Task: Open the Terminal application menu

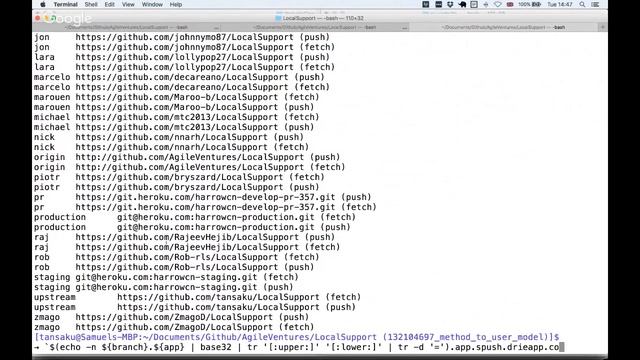Action: [x=65, y=4]
